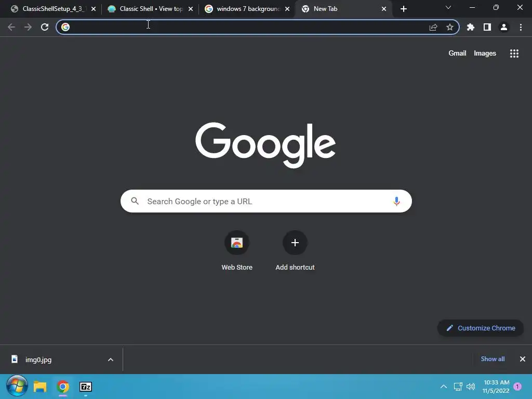532x399 pixels.
Task: Open Chrome's three-dot menu
Action: coord(521,27)
